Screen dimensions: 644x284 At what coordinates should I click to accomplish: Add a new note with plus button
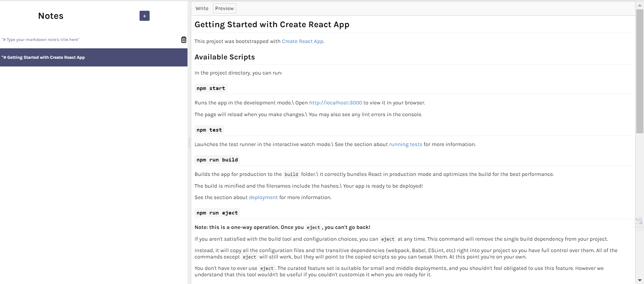pyautogui.click(x=145, y=16)
